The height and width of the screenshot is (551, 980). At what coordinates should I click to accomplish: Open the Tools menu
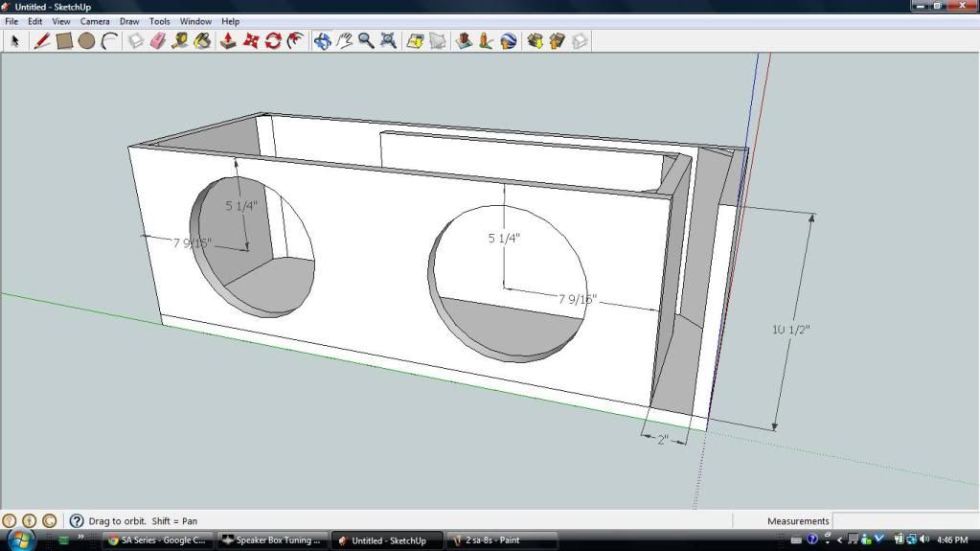(x=159, y=21)
